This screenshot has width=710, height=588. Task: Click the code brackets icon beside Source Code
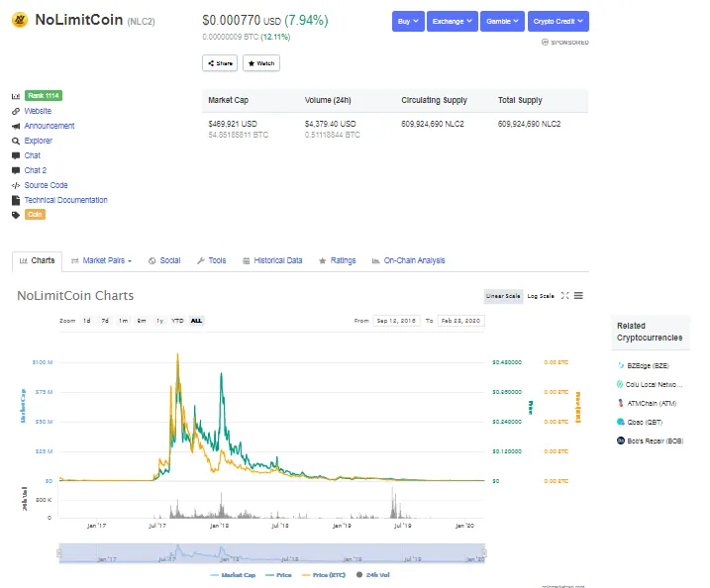[x=16, y=185]
